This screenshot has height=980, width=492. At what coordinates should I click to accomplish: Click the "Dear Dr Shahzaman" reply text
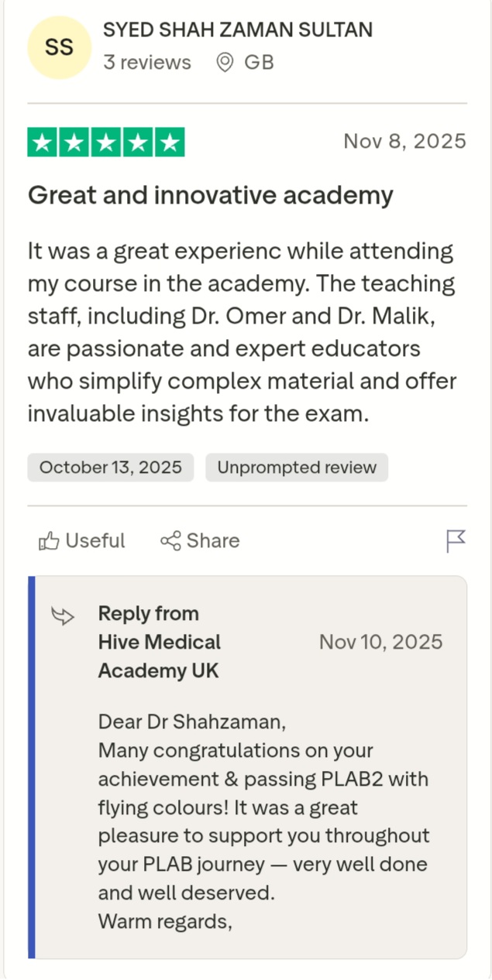click(192, 722)
